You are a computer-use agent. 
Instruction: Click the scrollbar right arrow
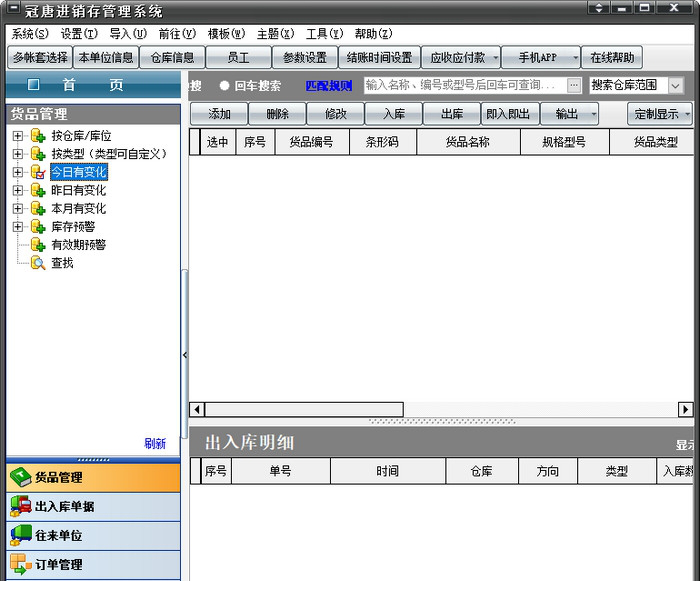(686, 409)
